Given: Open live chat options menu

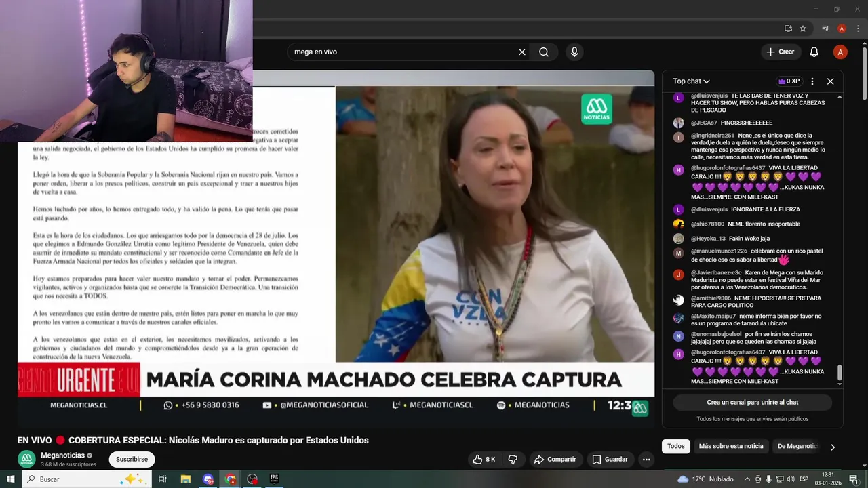Looking at the screenshot, I should point(812,81).
